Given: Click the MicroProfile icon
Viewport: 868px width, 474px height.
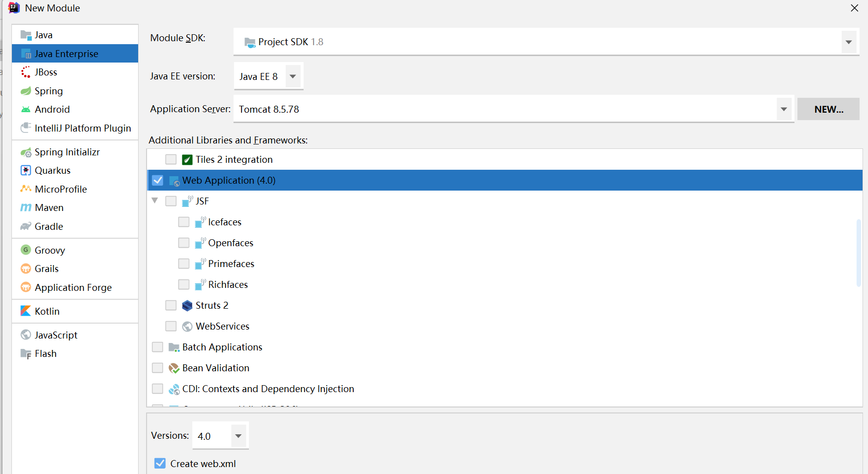Looking at the screenshot, I should tap(26, 189).
